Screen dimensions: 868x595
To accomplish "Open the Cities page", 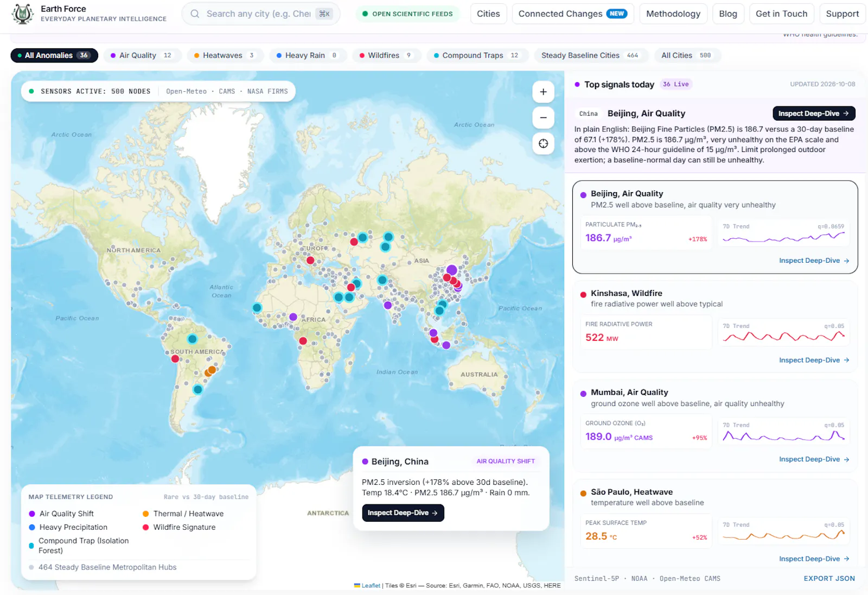I will click(x=488, y=14).
